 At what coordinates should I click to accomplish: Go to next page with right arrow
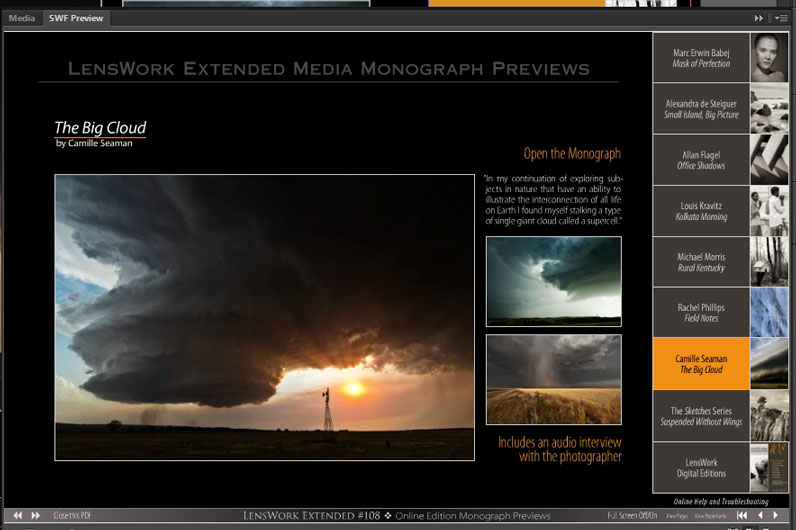[x=776, y=515]
